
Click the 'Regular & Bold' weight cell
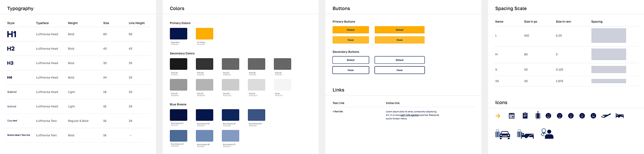click(78, 121)
